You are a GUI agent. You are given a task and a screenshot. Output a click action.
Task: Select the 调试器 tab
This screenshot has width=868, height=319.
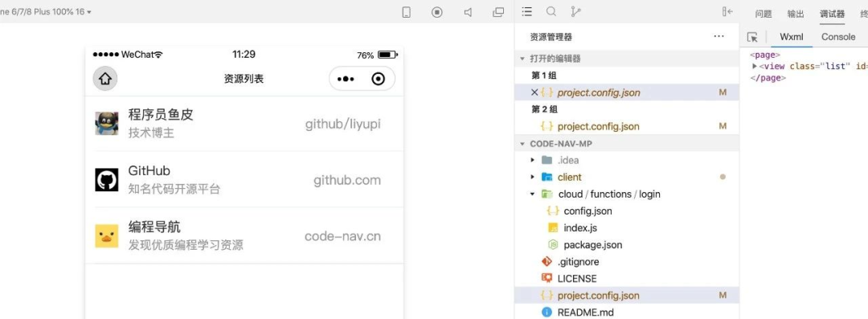point(832,14)
